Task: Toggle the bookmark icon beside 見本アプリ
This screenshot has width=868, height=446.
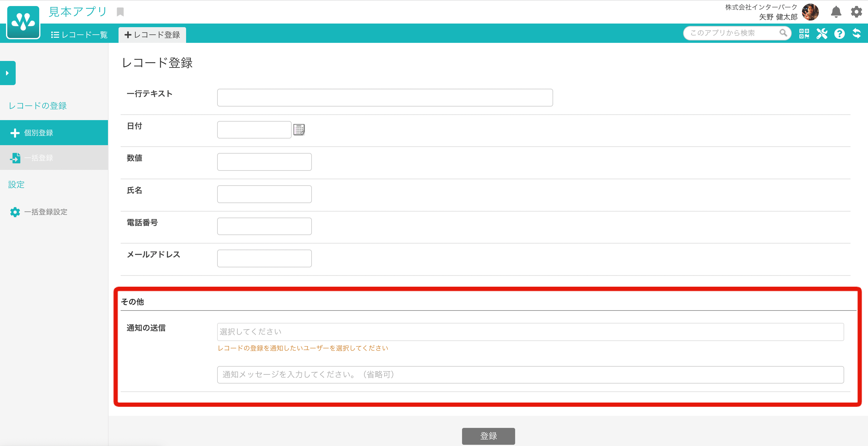Action: click(120, 12)
